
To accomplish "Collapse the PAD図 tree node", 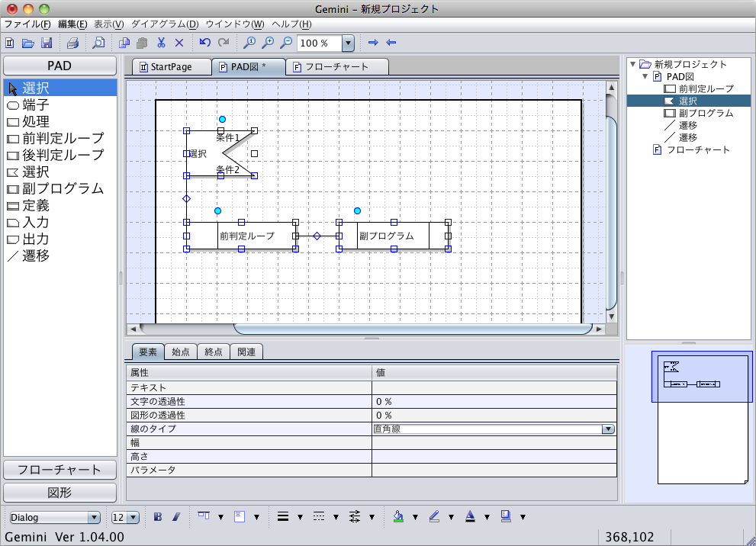I will tap(645, 76).
